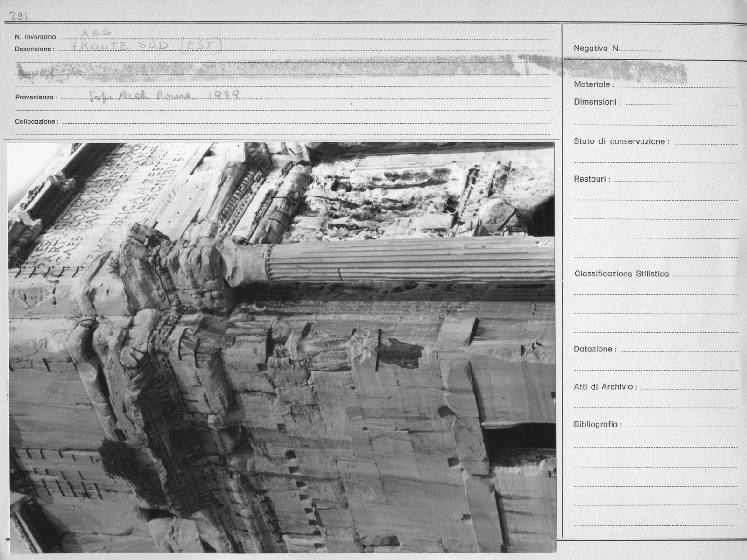Select the mounted arch photograph
Image resolution: width=747 pixels, height=560 pixels.
pos(282,348)
